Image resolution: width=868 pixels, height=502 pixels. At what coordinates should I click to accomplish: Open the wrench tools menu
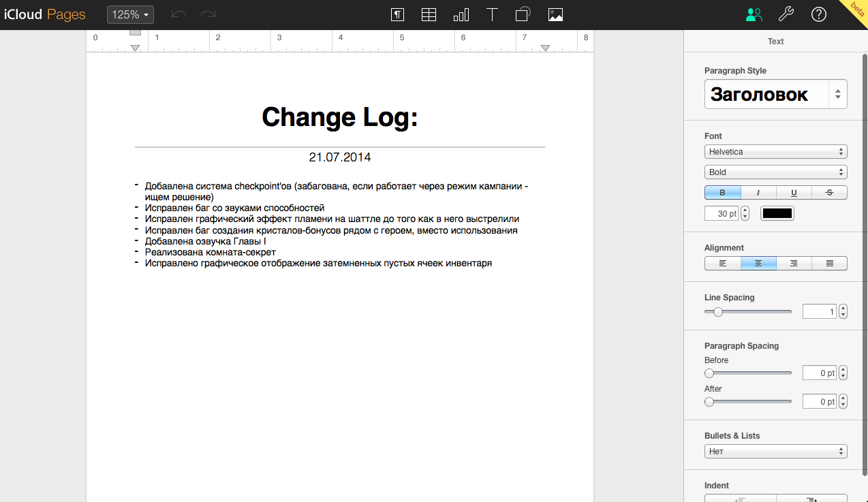tap(786, 14)
